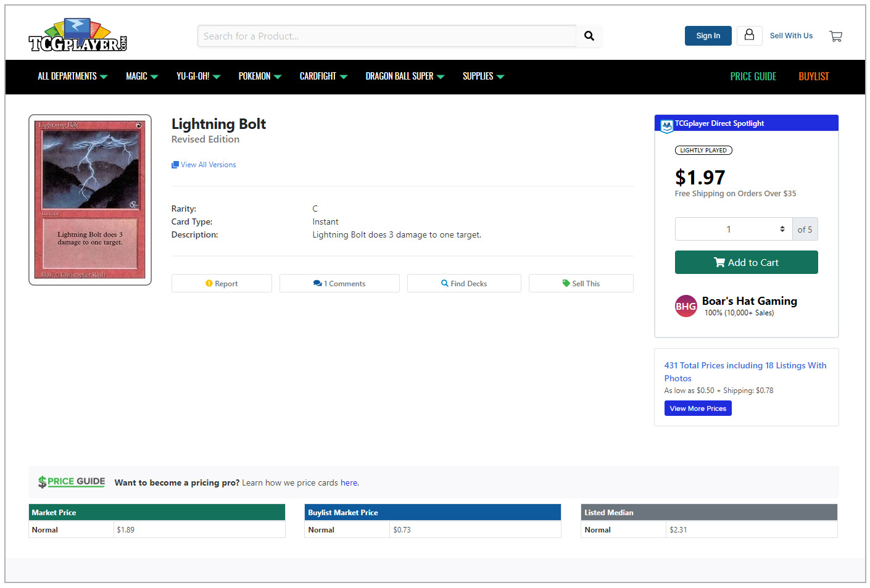The image size is (870, 588).
Task: Open View All Versions link
Action: tap(204, 165)
